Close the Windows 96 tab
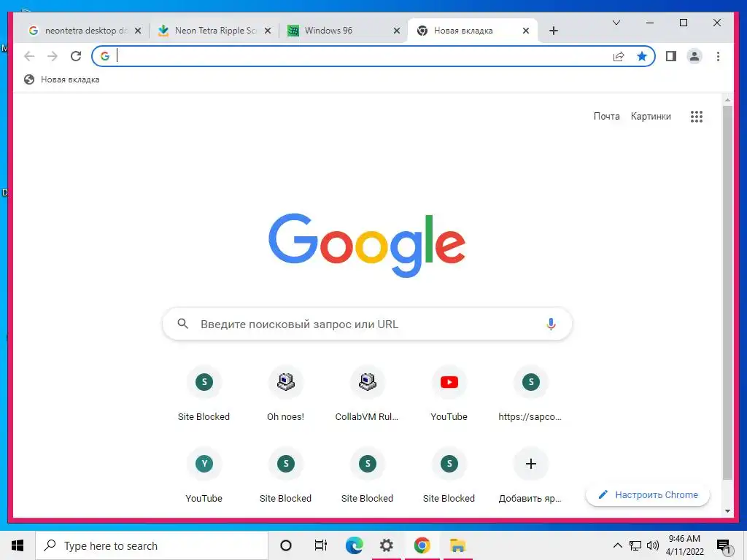This screenshot has height=560, width=747. pyautogui.click(x=397, y=31)
